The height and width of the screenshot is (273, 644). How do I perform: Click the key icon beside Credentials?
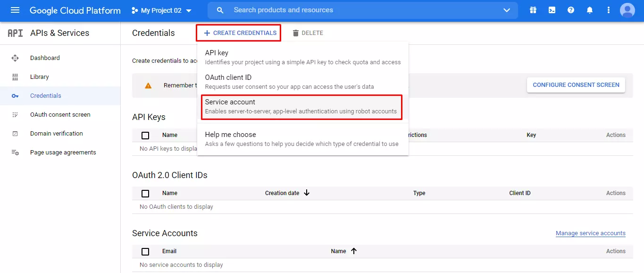point(15,96)
